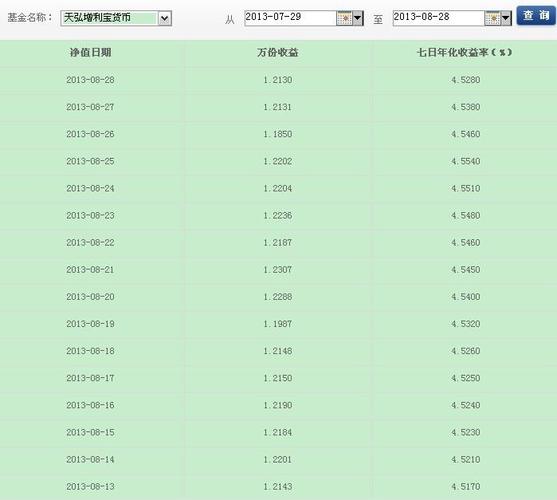Click the 万份收益 value 1.1987
Screen dimensions: 557x500
tap(278, 324)
